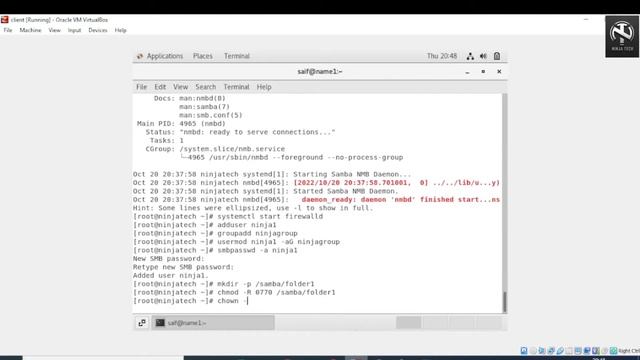Viewport: 640px width, 360px height.
Task: Open the terminal View menu
Action: tap(180, 87)
